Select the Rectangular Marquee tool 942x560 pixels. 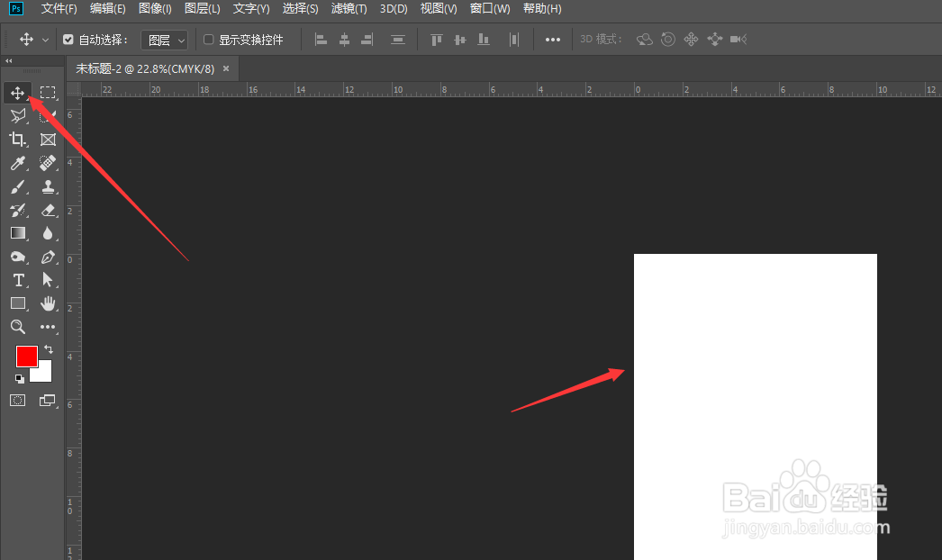coord(48,93)
